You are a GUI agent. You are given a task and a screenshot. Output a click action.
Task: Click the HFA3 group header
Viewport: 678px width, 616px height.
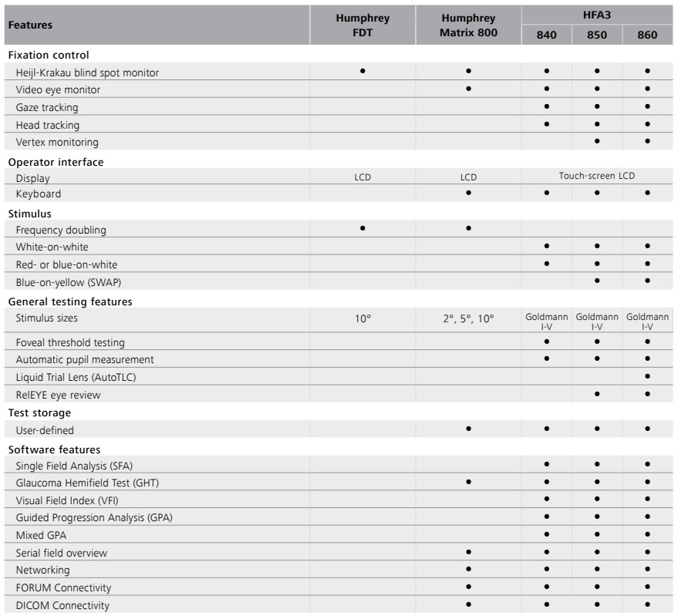click(x=597, y=15)
